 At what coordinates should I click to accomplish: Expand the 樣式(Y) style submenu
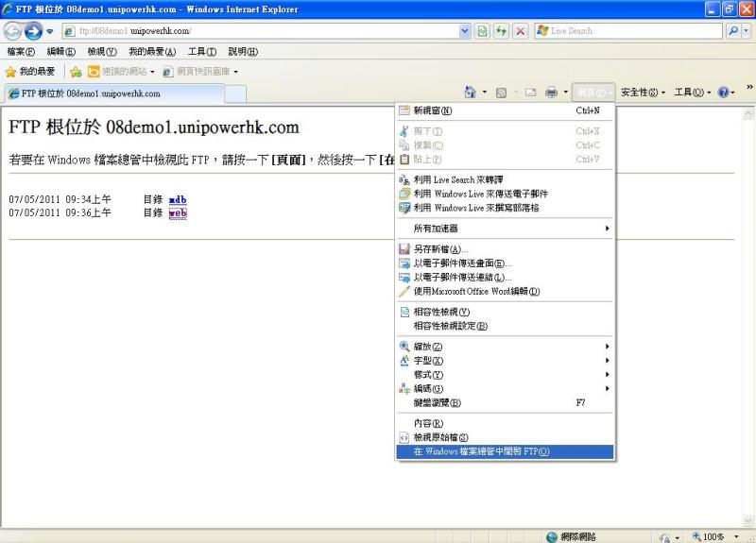pyautogui.click(x=505, y=374)
